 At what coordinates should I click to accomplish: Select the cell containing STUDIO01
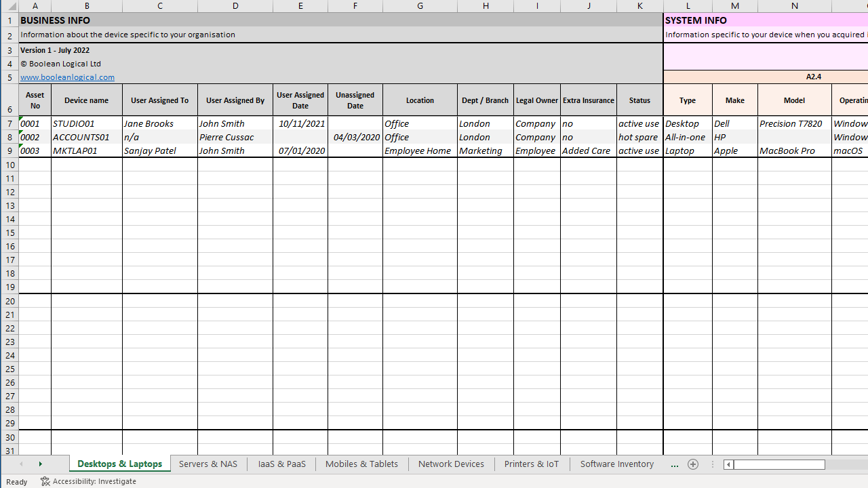[86, 123]
